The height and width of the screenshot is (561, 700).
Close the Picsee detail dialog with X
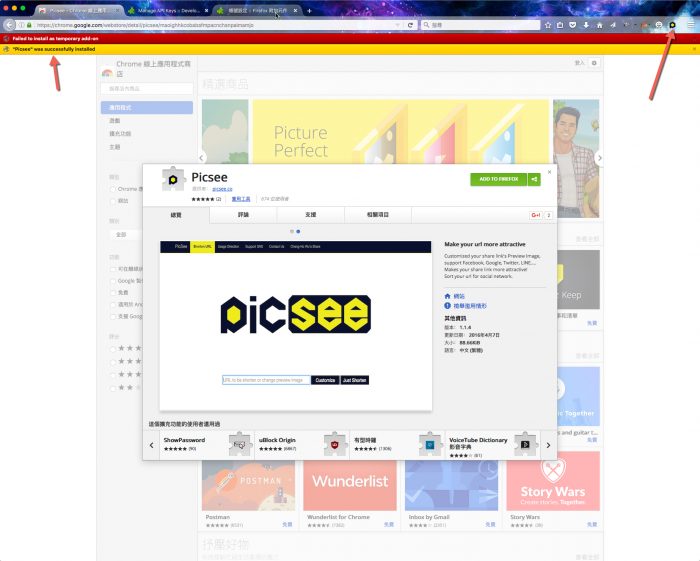click(549, 172)
